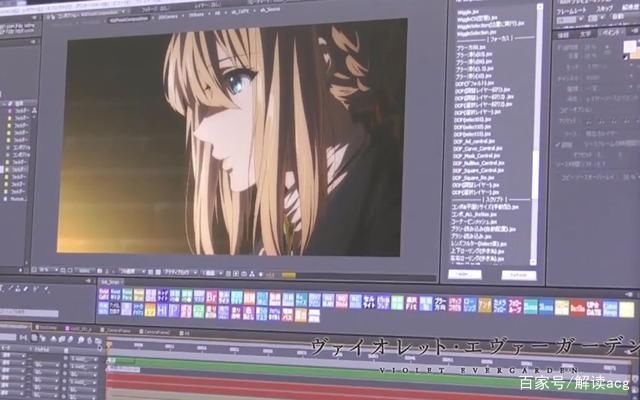The height and width of the screenshot is (400, 640).
Task: Open the viewer magnification ratio dropdown
Action: tap(49, 269)
